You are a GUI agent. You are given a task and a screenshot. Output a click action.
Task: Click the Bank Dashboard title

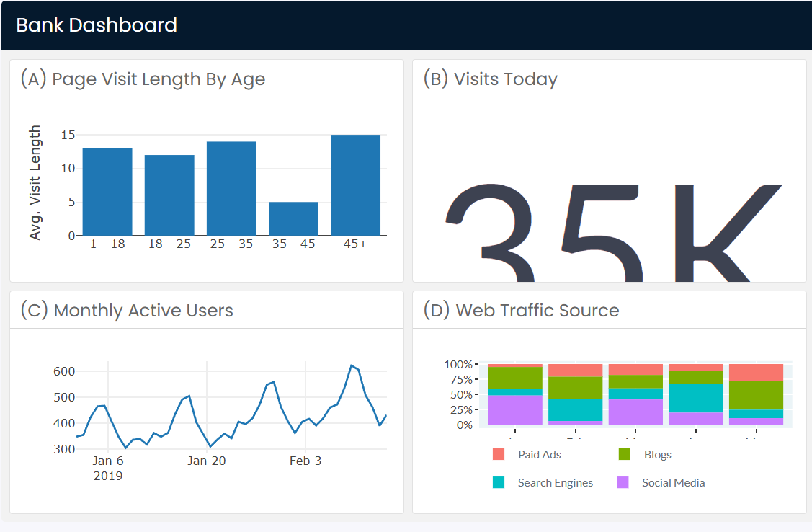[x=97, y=25]
